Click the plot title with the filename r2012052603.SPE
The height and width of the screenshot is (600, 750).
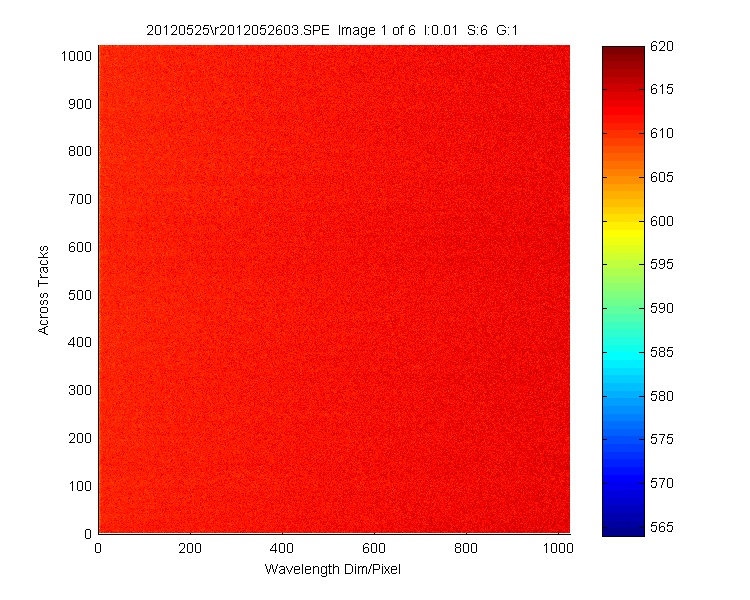pos(332,31)
